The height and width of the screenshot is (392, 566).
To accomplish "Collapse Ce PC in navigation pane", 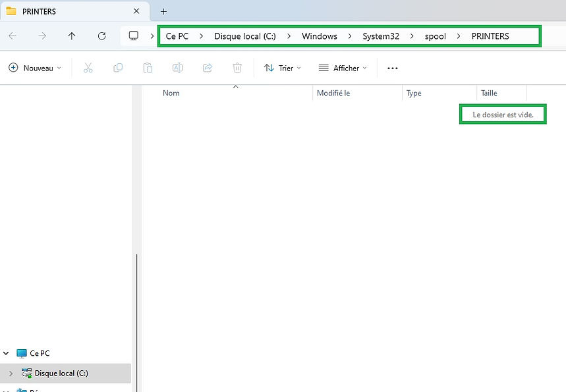I will [6, 353].
